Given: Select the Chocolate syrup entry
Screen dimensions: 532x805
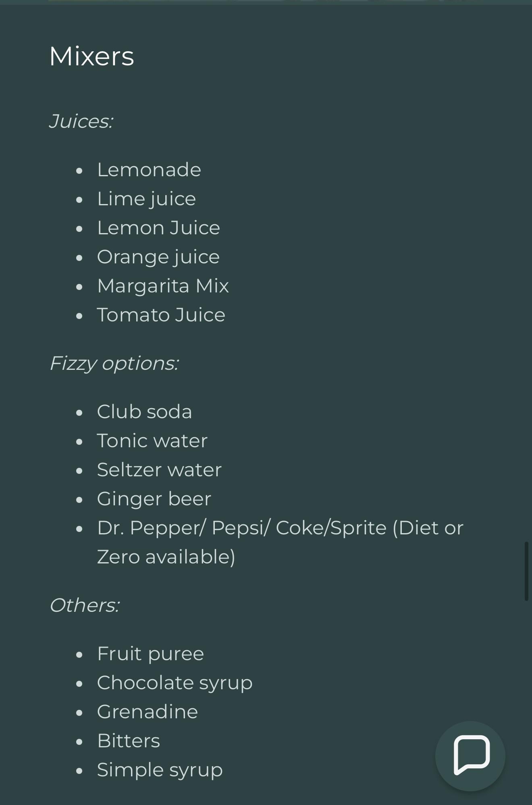Looking at the screenshot, I should tap(175, 683).
